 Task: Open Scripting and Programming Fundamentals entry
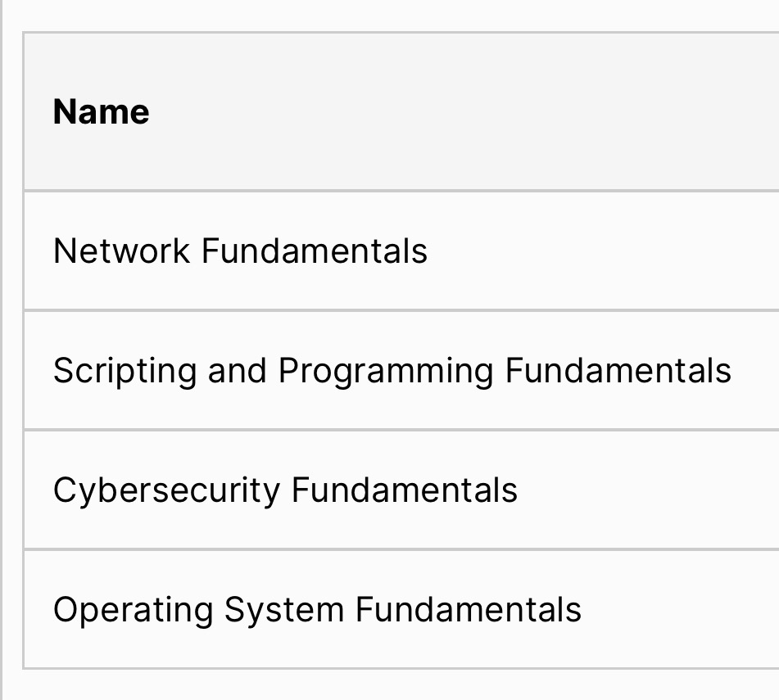click(x=392, y=370)
